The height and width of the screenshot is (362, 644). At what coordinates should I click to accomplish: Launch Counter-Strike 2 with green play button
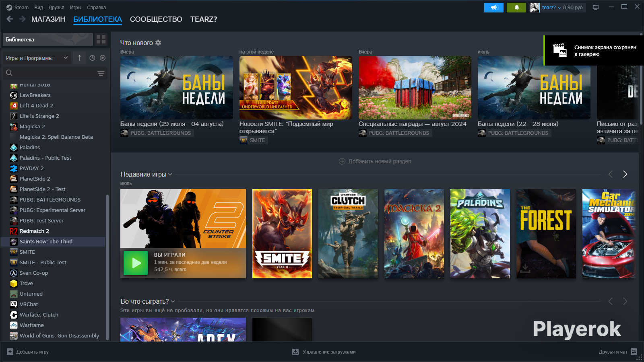[x=136, y=263]
